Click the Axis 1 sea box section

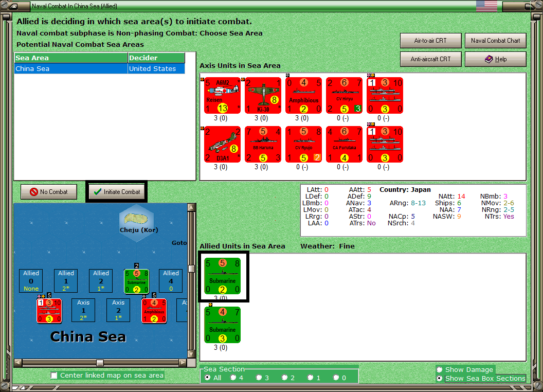(x=83, y=310)
